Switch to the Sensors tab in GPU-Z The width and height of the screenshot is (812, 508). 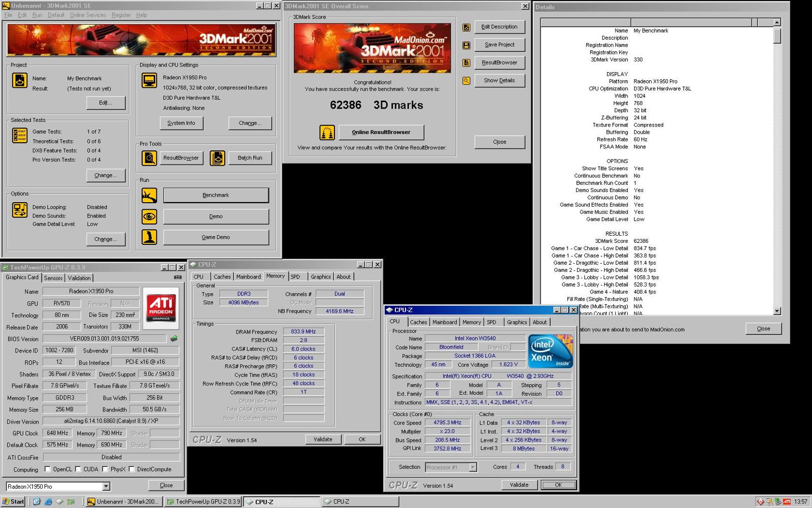[x=53, y=278]
